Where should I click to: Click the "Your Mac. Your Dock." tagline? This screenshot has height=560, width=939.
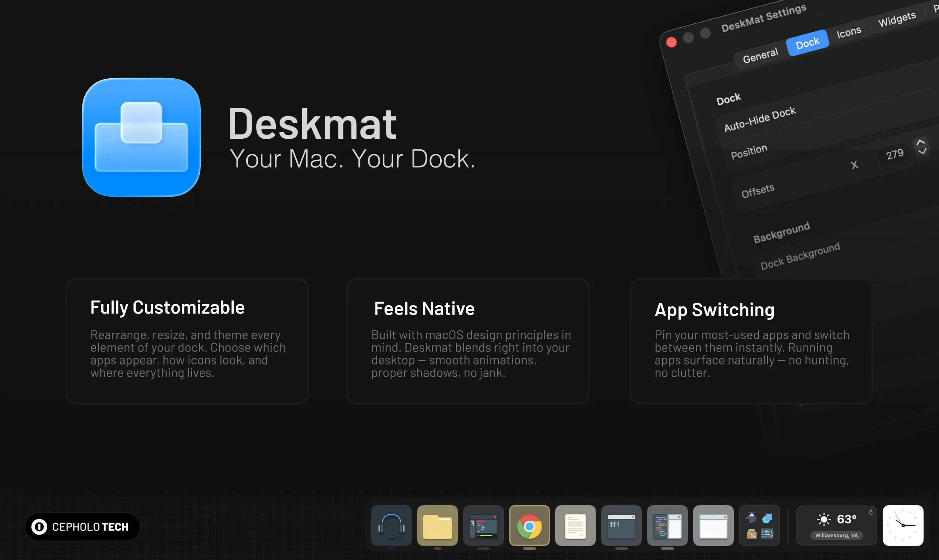point(352,158)
